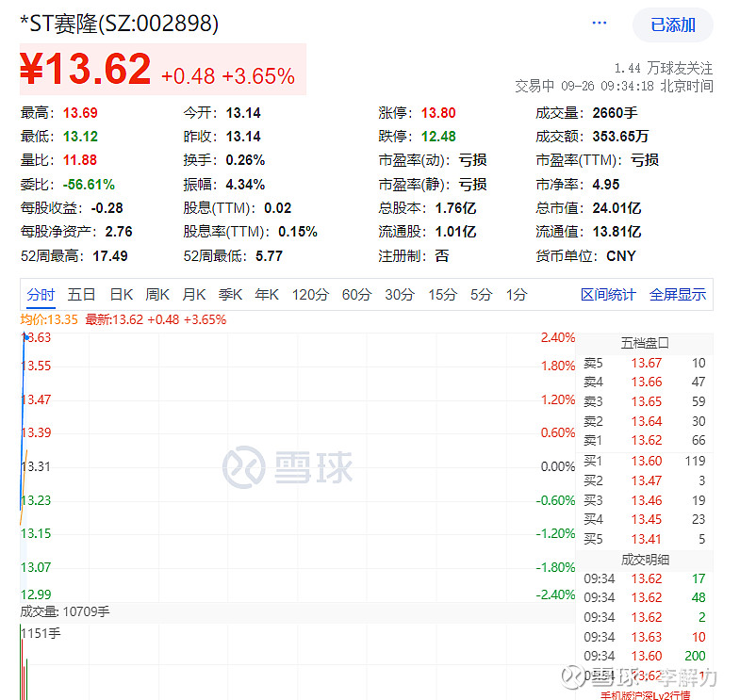Click the 均价:13.35 average price label
740x700 pixels.
[49, 319]
